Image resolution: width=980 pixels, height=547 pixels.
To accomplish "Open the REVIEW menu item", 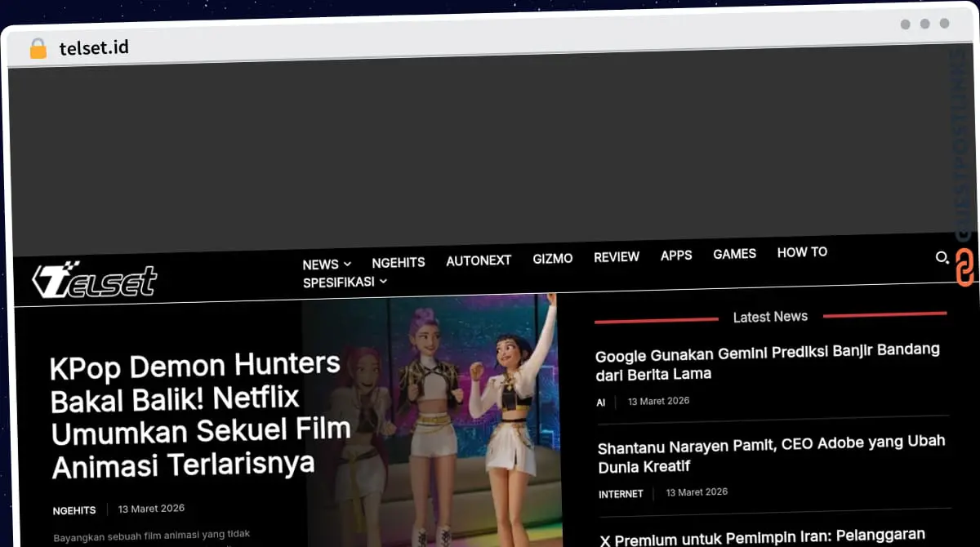I will coord(616,257).
